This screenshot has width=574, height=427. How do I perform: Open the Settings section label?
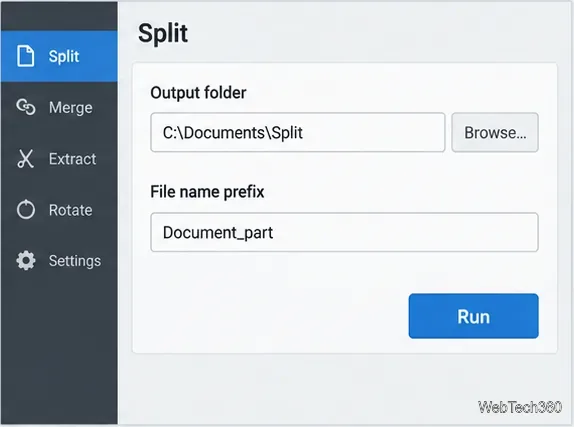pyautogui.click(x=75, y=261)
